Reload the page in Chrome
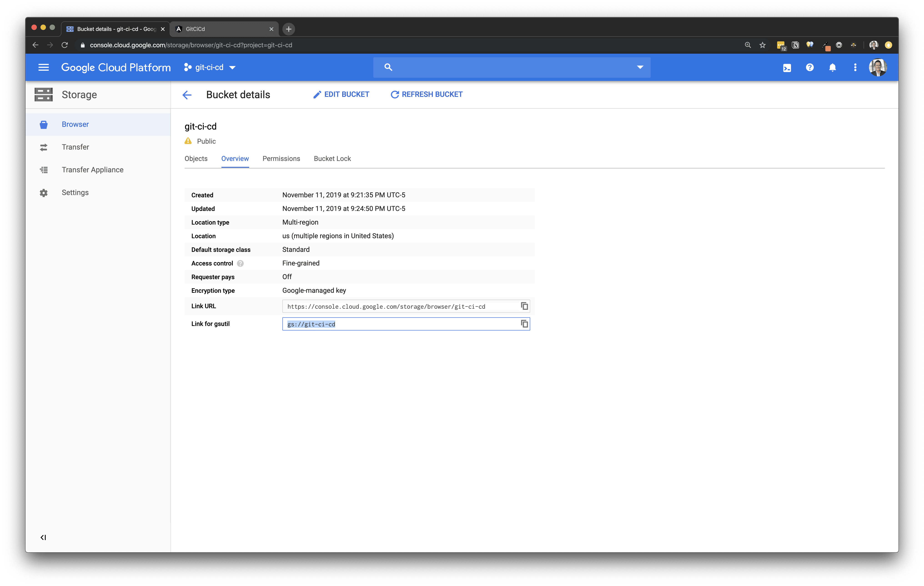 pos(65,45)
